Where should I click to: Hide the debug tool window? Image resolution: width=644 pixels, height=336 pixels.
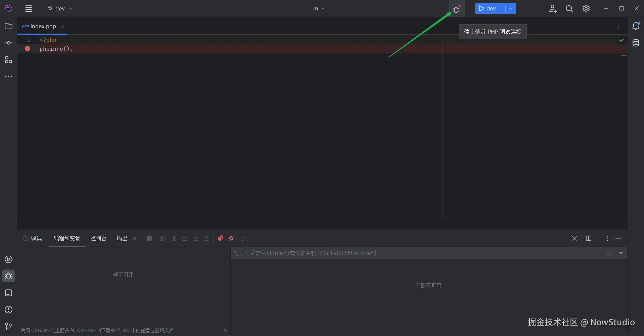(618, 238)
